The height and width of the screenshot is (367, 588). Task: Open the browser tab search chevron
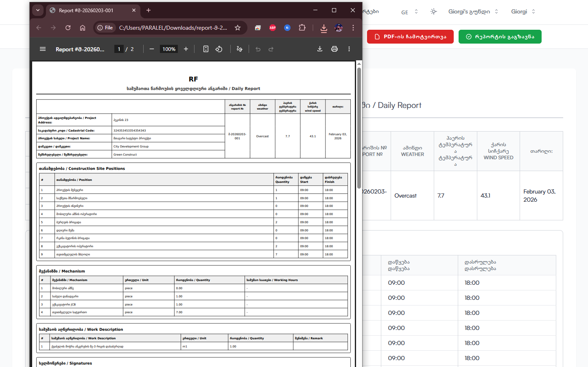click(x=38, y=10)
